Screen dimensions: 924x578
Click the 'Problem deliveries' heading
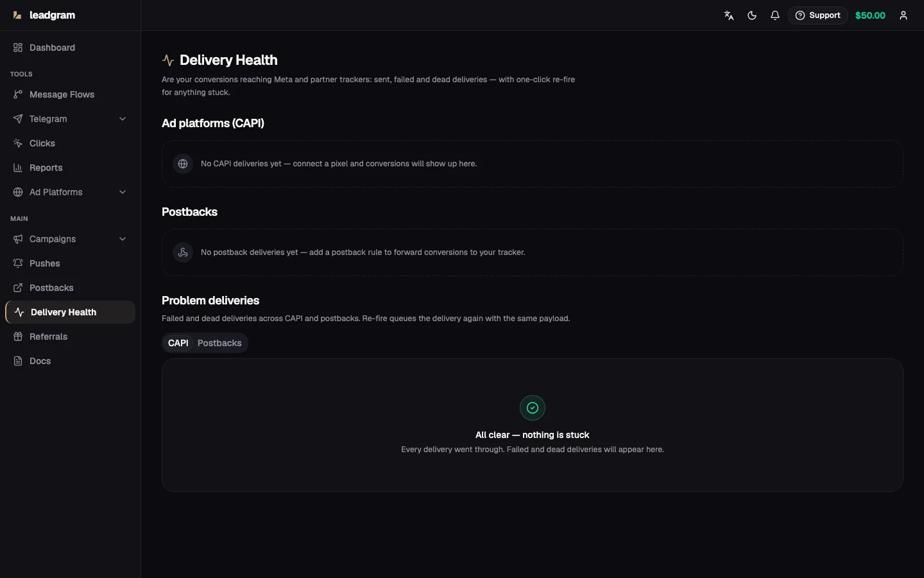[210, 301]
